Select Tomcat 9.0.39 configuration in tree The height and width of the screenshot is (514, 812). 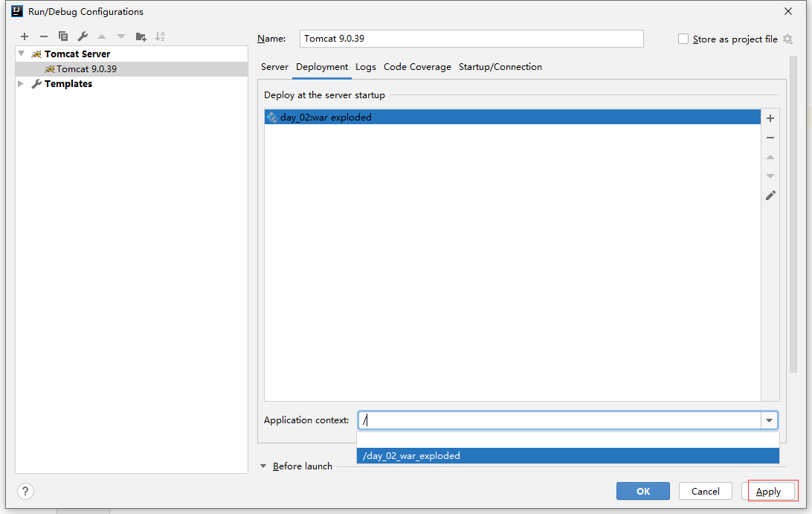click(x=132, y=69)
